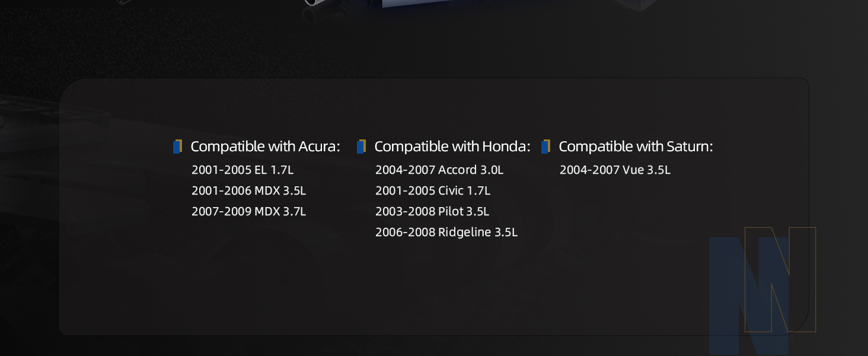Select the 'Compatible with Honda:' heading
This screenshot has width=868, height=356.
point(452,147)
